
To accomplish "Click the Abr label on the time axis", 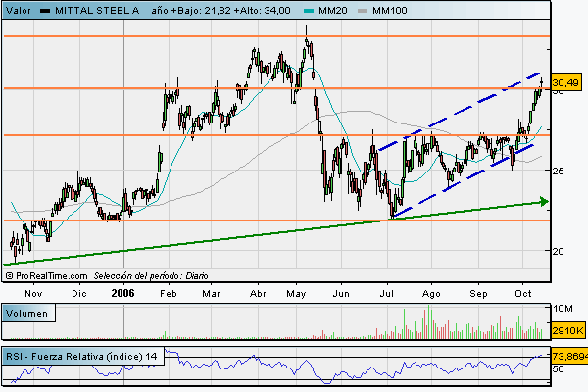I will pos(258,293).
